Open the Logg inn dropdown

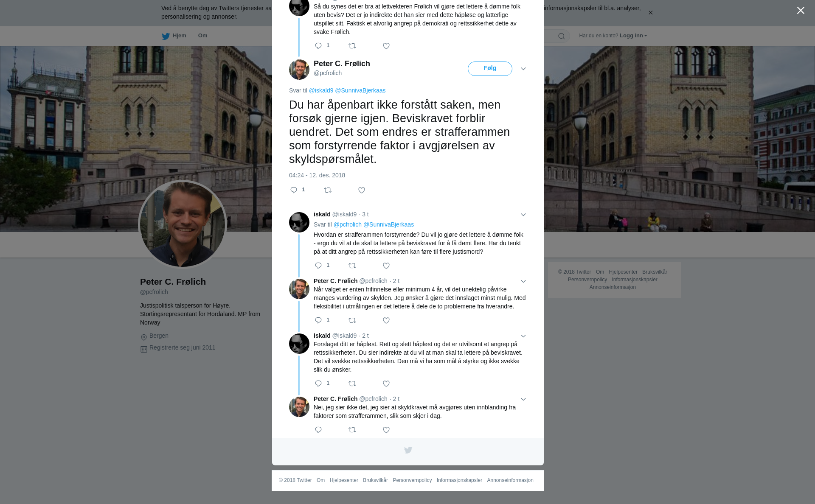pos(633,36)
